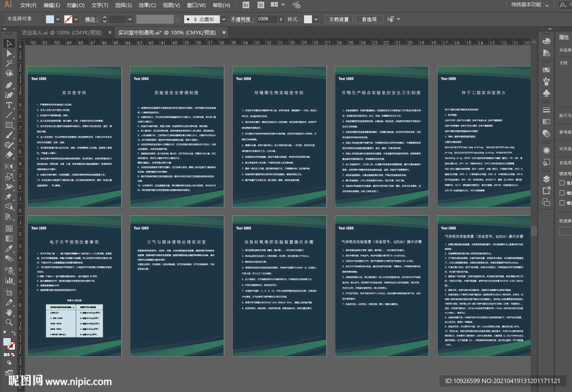Expand the stroke color dropdown arrow
This screenshot has height=392, width=572.
[x=76, y=20]
